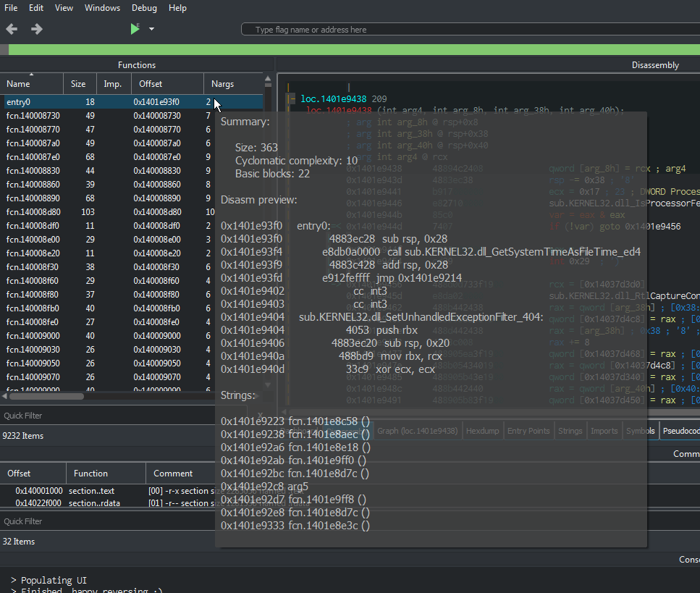Open the dropdown arrow beside the play button
700x593 pixels.
point(152,29)
